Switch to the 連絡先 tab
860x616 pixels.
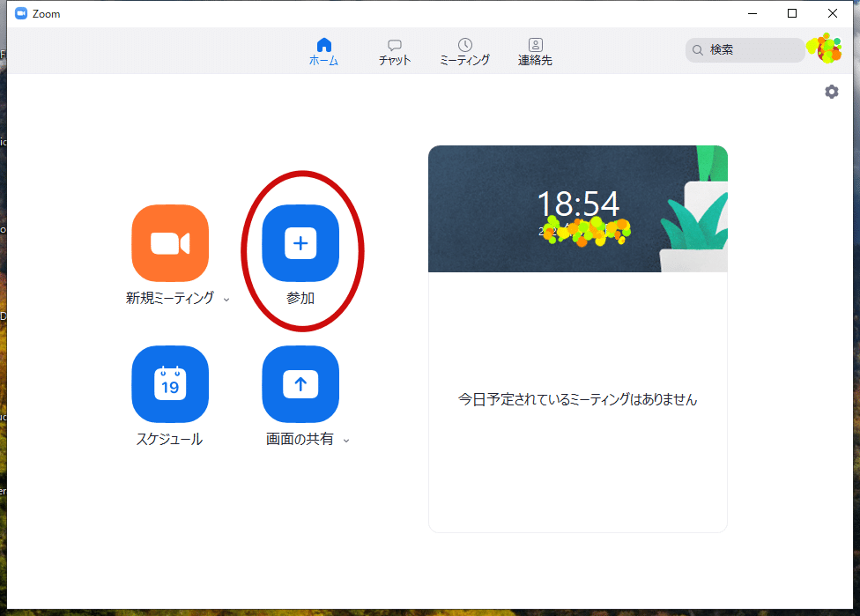point(535,49)
